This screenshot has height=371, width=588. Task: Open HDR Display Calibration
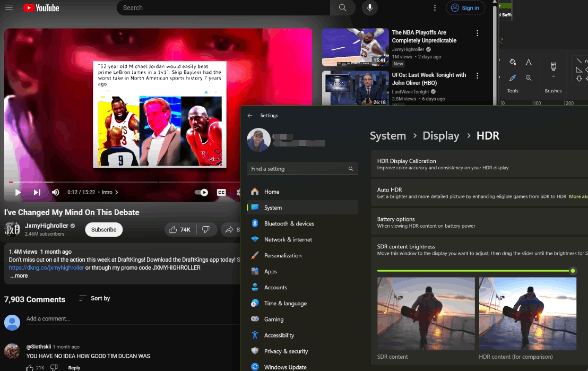pyautogui.click(x=479, y=164)
